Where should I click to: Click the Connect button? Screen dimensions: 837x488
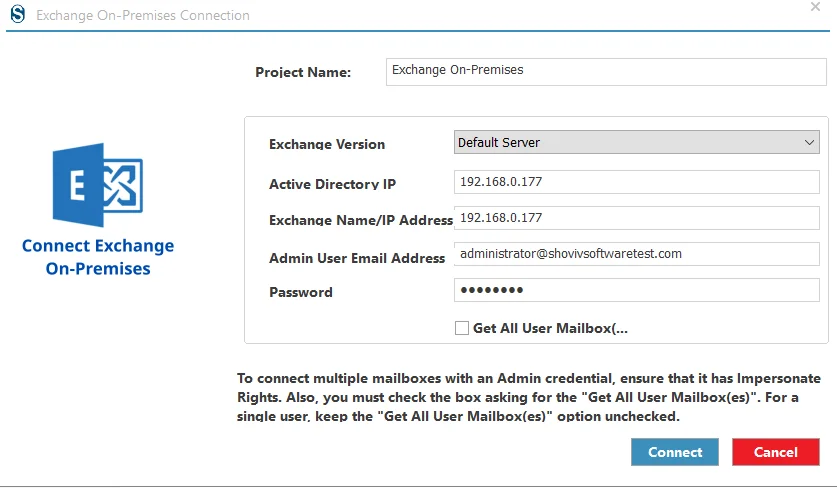point(675,452)
